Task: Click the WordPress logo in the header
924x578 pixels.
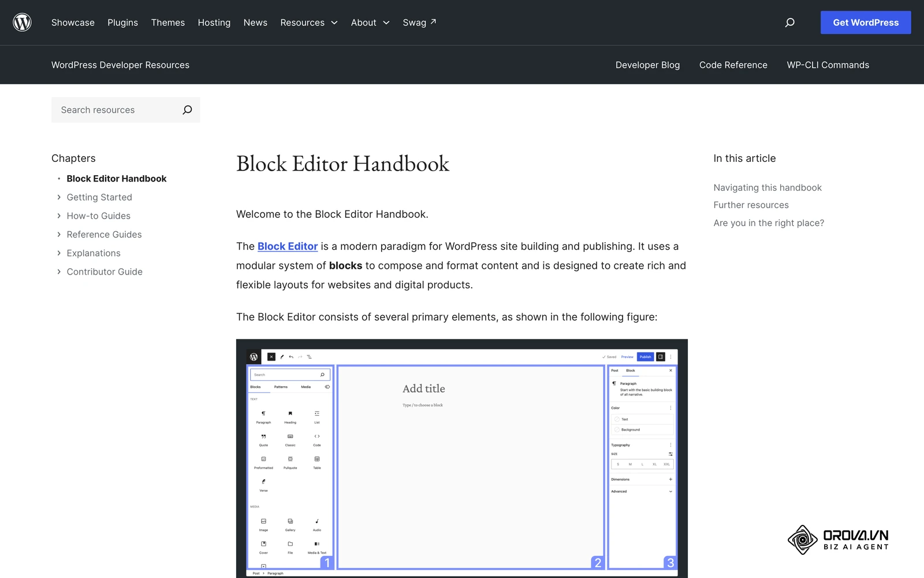Action: (x=22, y=23)
